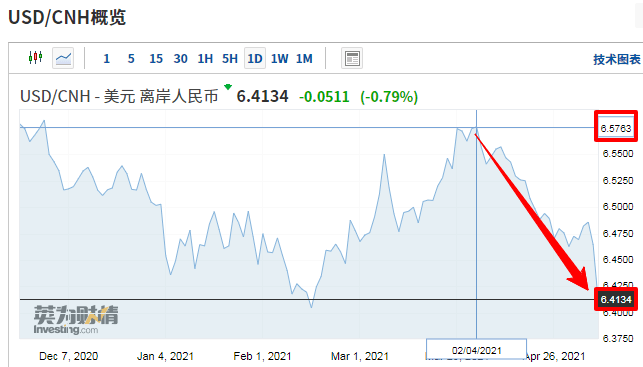Click the 6.5763 crosshair price label
This screenshot has width=643, height=367.
(x=616, y=128)
